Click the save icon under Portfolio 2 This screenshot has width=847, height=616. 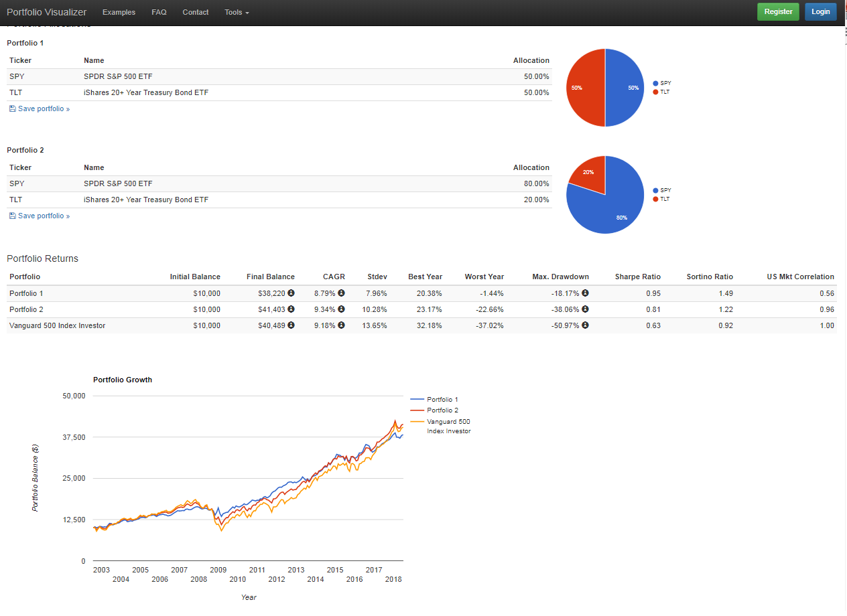tap(13, 216)
